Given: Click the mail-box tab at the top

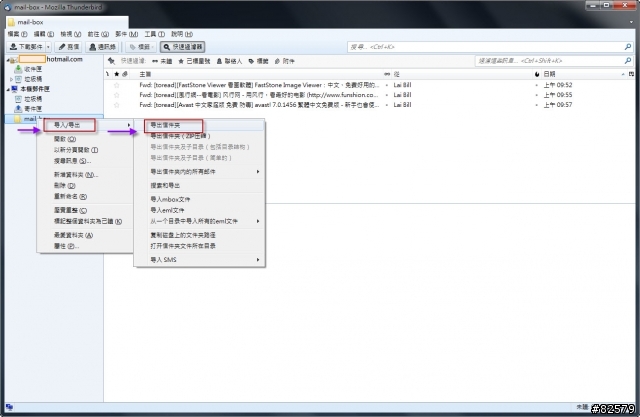Looking at the screenshot, I should coord(67,22).
